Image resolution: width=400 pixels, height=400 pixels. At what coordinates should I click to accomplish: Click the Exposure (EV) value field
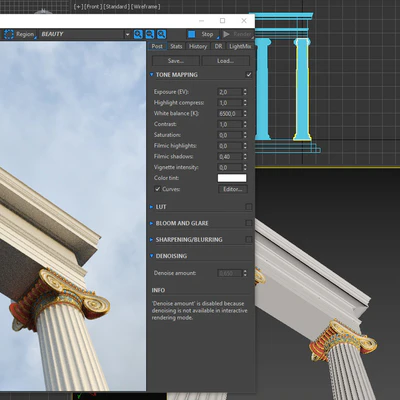point(230,92)
